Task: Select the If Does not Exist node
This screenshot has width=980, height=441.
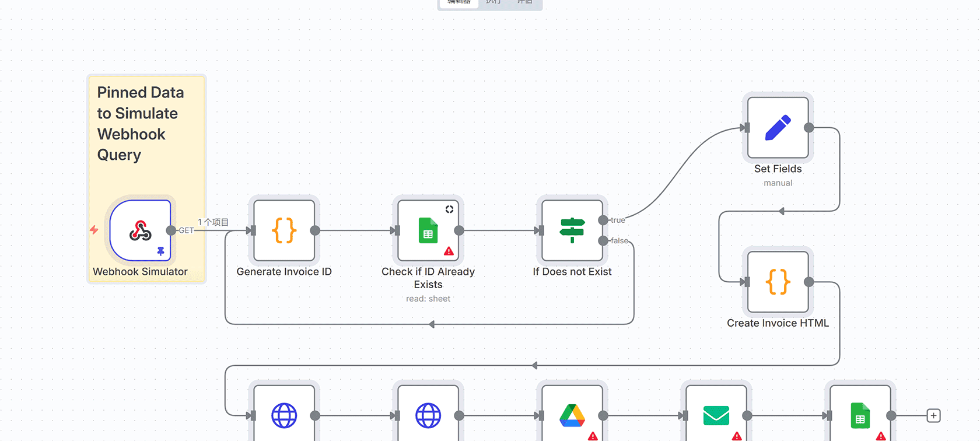Action: coord(572,230)
